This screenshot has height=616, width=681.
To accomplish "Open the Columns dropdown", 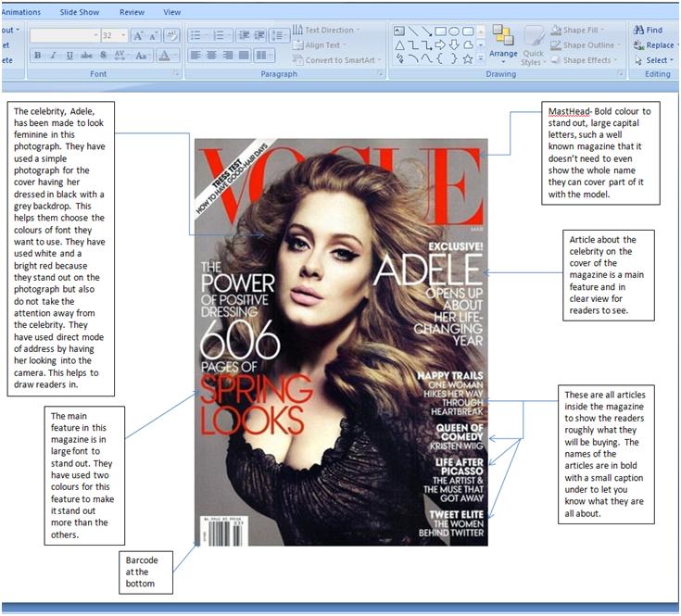I will pos(264,56).
